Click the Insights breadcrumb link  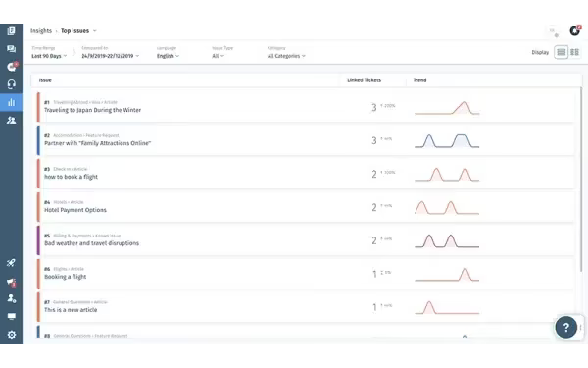click(x=41, y=31)
